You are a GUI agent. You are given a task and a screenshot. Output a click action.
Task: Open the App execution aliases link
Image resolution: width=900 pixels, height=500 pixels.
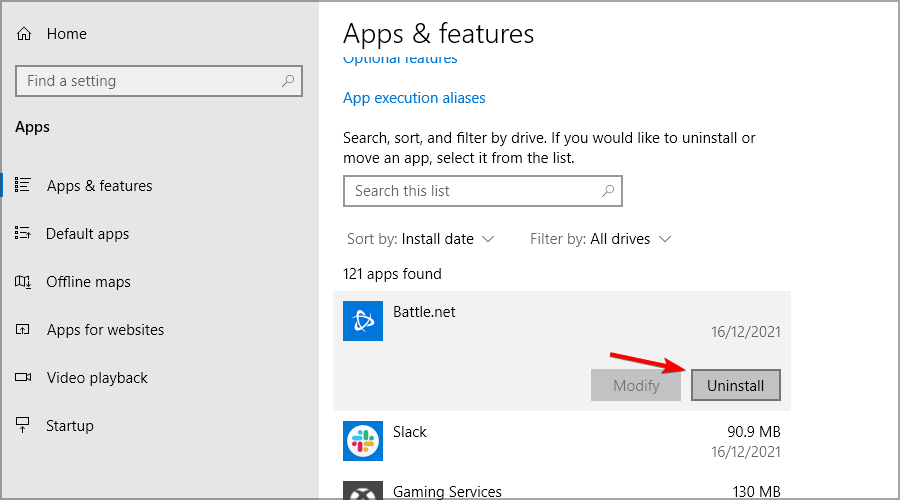tap(414, 98)
